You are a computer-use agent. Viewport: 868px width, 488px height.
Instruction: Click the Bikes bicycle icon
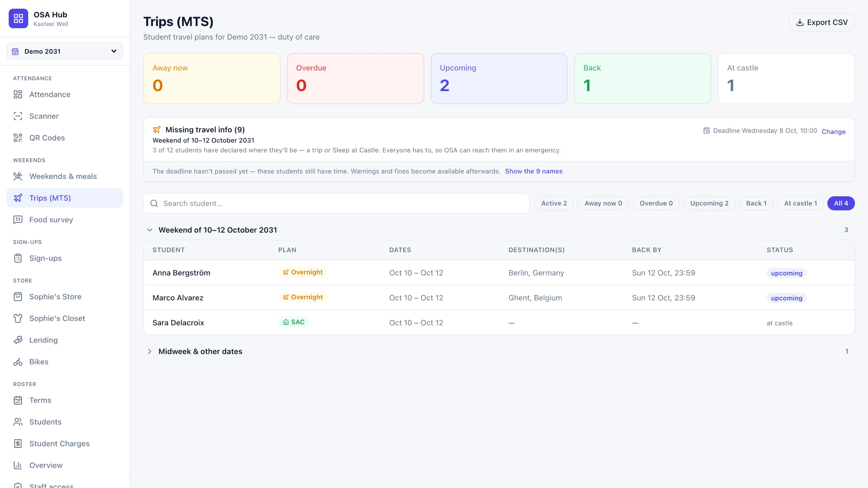coord(18,362)
